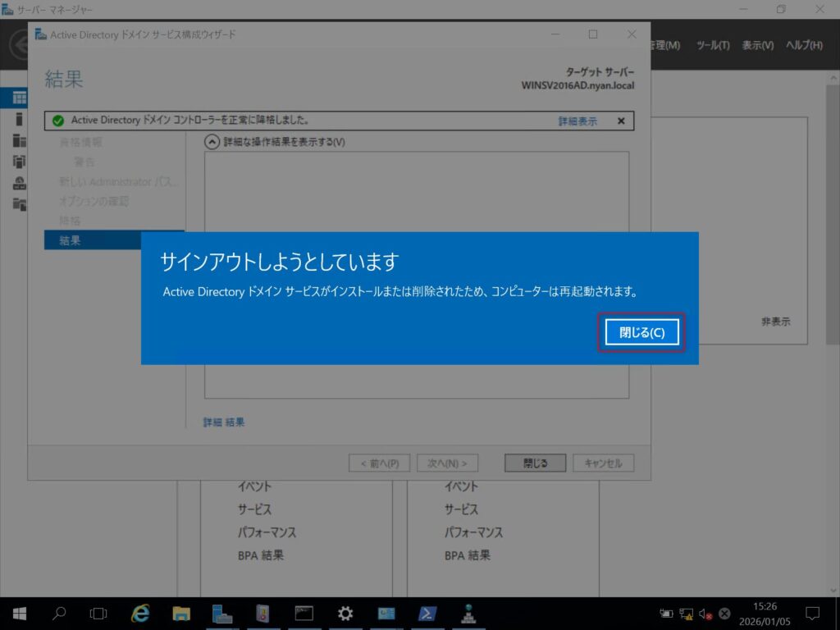Open the ツール(T) menu
This screenshot has height=630, width=840.
coord(712,45)
